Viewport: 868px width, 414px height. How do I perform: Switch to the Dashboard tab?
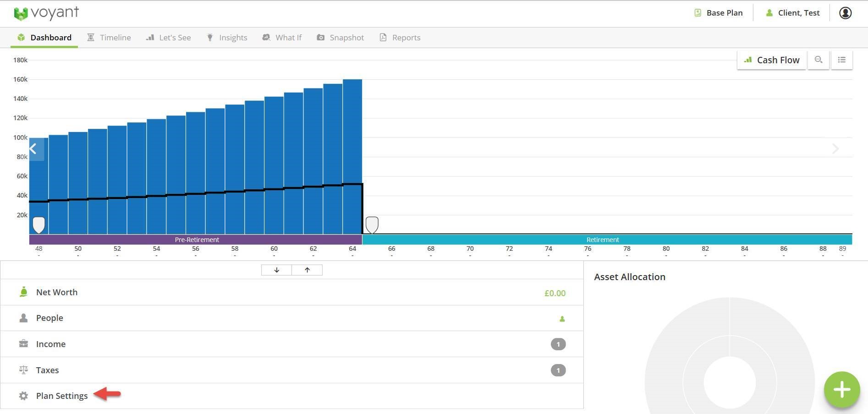click(44, 38)
